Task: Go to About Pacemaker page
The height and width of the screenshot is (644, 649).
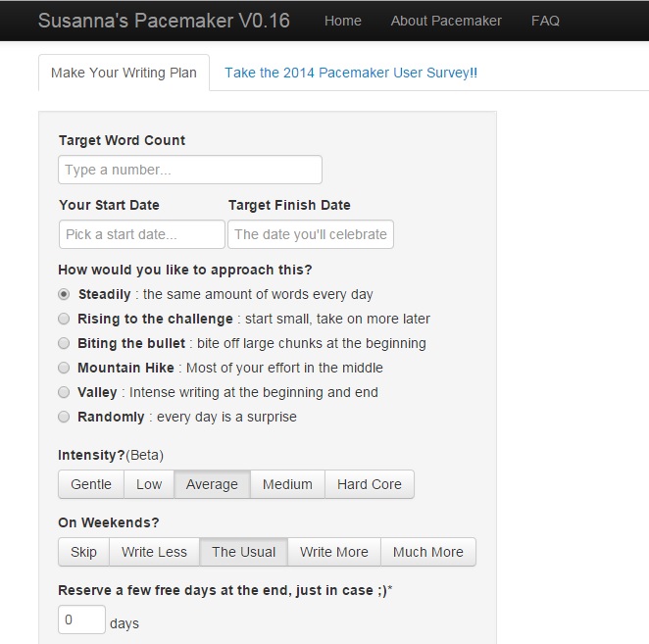Action: [x=446, y=21]
